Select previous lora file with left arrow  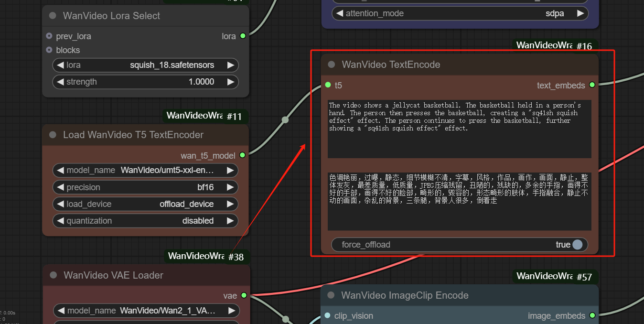point(60,65)
